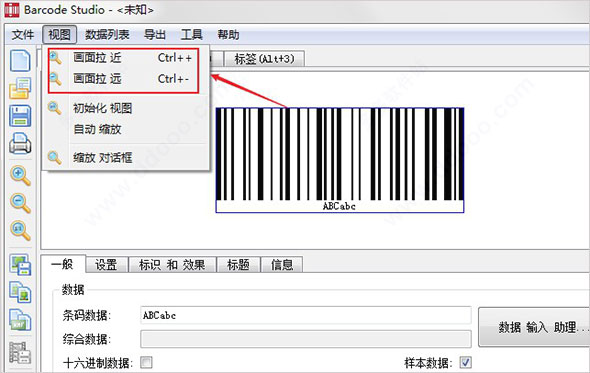Click the zoom in magnifier in the sidebar
The width and height of the screenshot is (590, 373).
tap(20, 175)
